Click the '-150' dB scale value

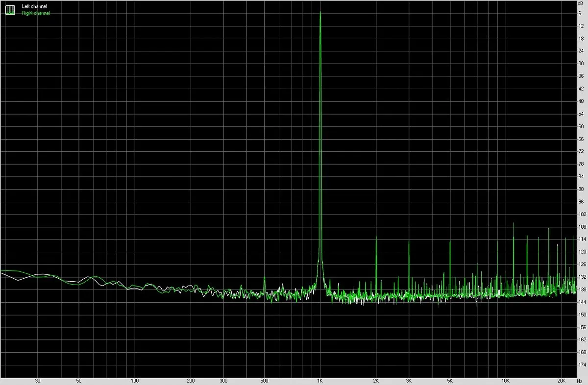pyautogui.click(x=582, y=315)
